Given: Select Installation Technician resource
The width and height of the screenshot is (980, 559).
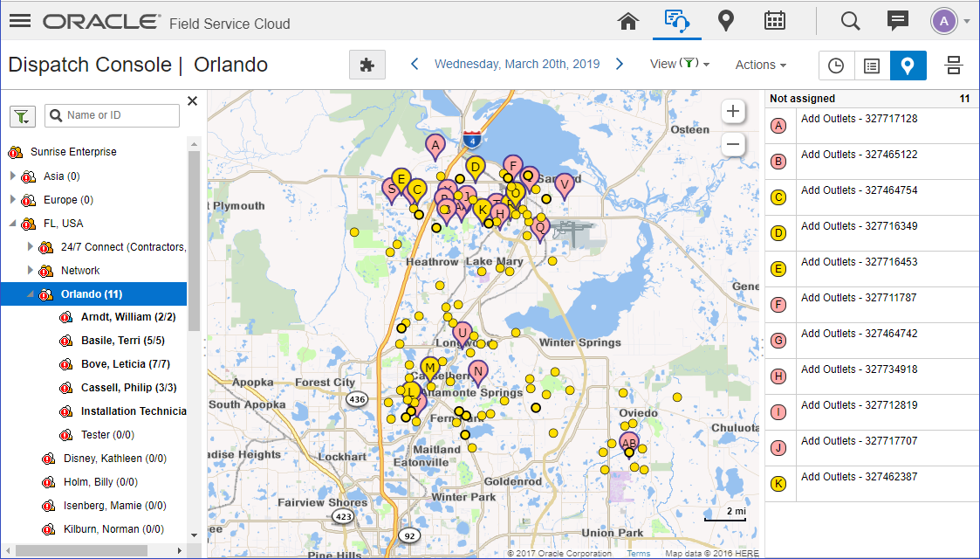Looking at the screenshot, I should point(134,411).
